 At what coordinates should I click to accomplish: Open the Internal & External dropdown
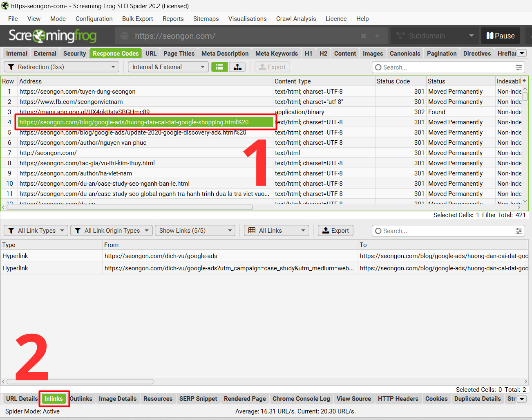point(168,67)
